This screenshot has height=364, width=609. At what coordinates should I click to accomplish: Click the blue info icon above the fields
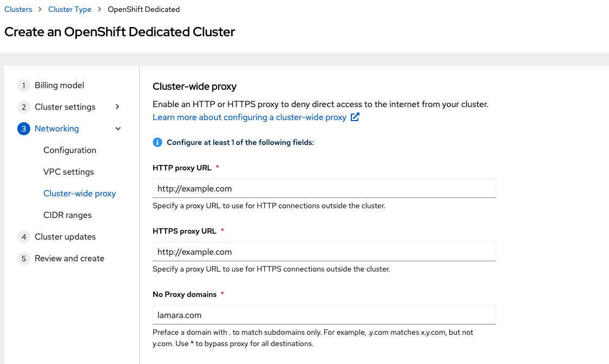(x=158, y=142)
